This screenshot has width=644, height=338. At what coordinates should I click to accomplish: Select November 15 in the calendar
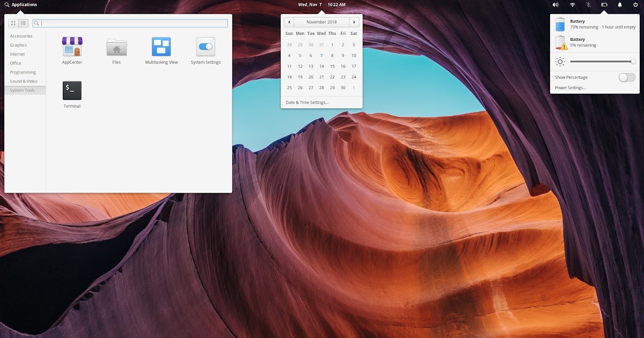pyautogui.click(x=332, y=66)
